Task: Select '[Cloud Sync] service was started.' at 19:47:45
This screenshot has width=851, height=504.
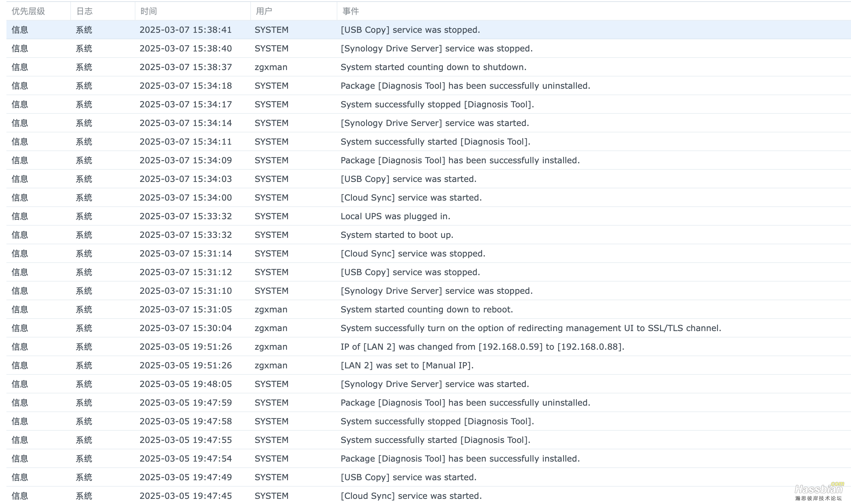Action: pos(411,496)
